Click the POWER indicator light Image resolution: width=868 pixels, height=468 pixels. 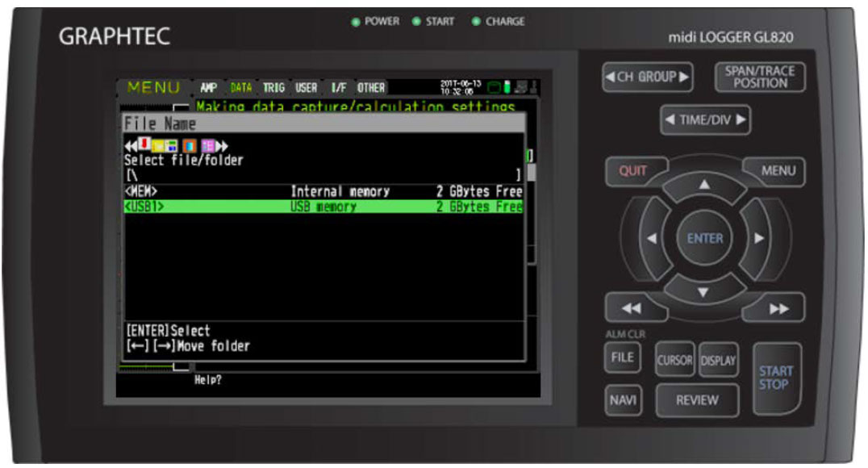[356, 22]
